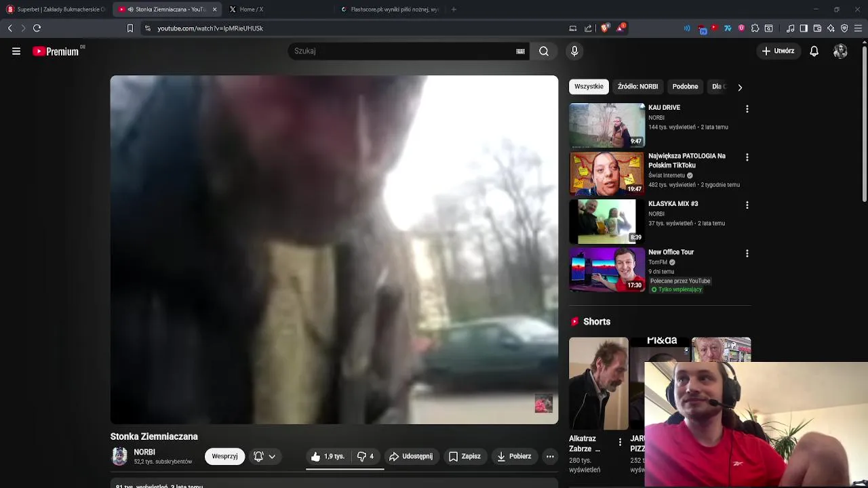Image resolution: width=868 pixels, height=488 pixels.
Task: Open KLASYKA MIX #3 video thumbnail
Action: 607,222
